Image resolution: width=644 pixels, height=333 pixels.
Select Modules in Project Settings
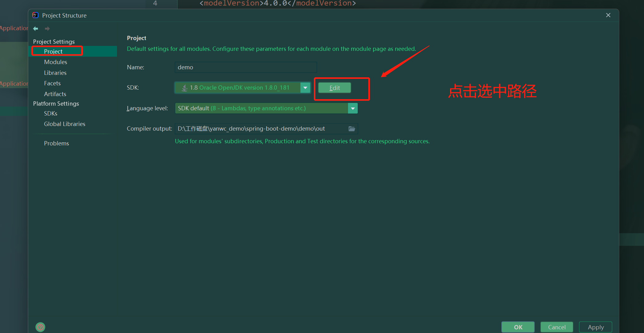point(55,62)
